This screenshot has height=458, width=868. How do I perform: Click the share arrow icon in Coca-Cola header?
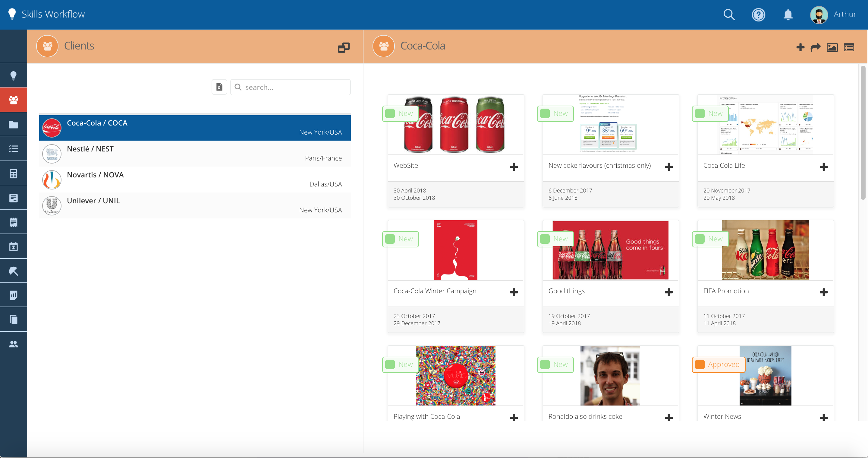tap(816, 47)
